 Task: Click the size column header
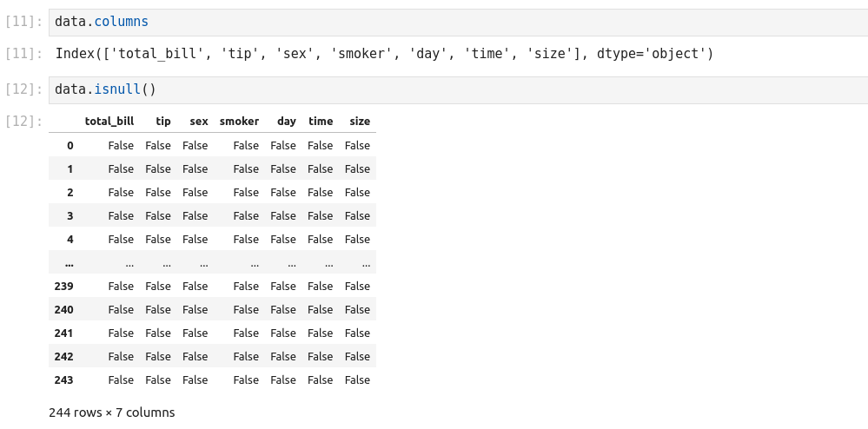point(360,122)
